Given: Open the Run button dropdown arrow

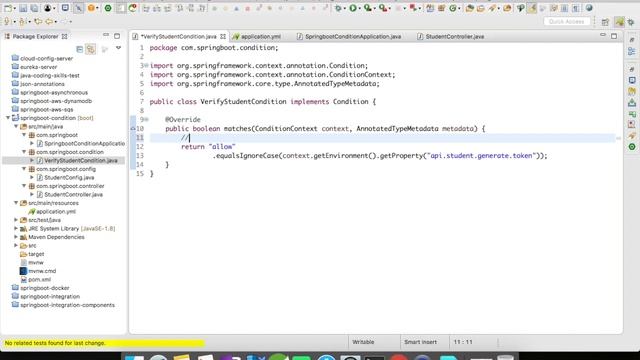Looking at the screenshot, I should coord(359,9).
